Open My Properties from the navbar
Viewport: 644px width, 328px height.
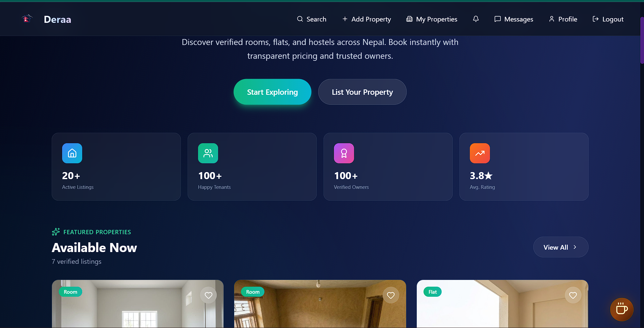pyautogui.click(x=432, y=19)
